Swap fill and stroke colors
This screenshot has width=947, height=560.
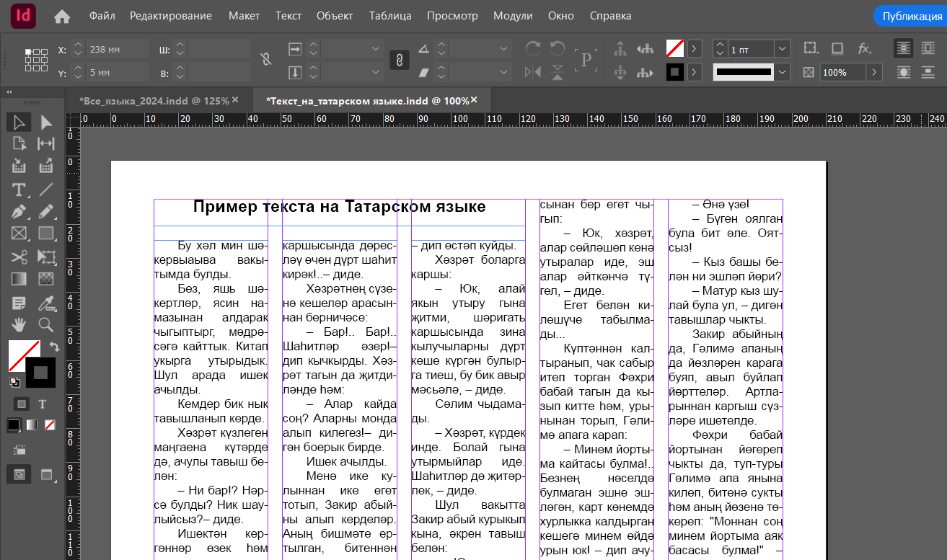point(54,347)
